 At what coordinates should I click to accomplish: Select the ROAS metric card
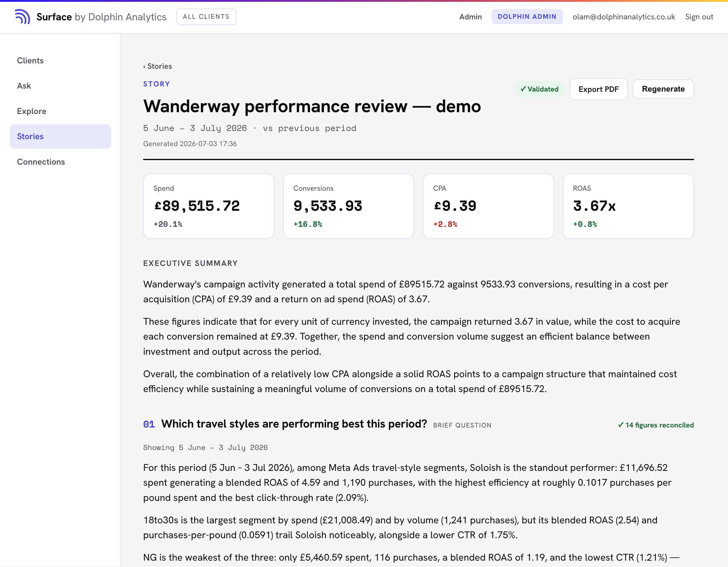tap(628, 206)
